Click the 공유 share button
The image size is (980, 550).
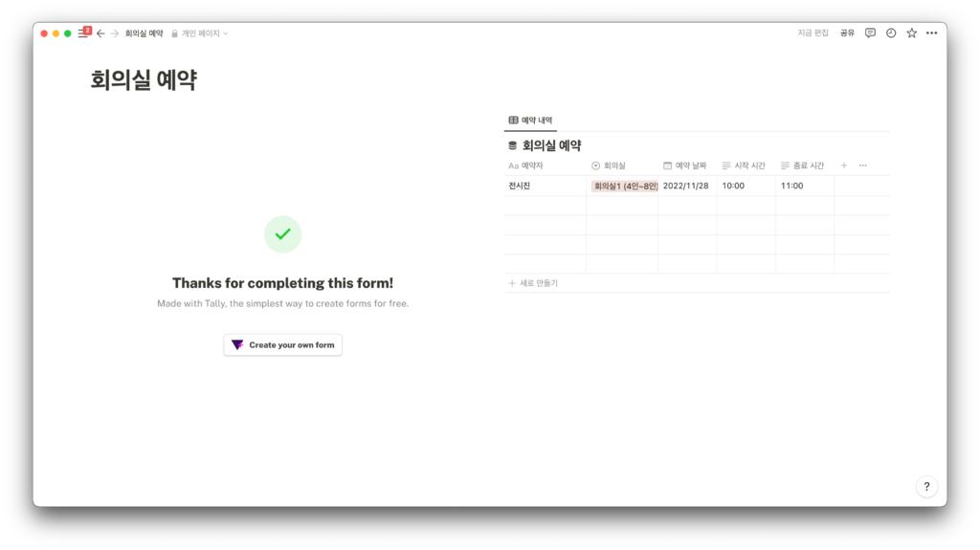tap(847, 33)
